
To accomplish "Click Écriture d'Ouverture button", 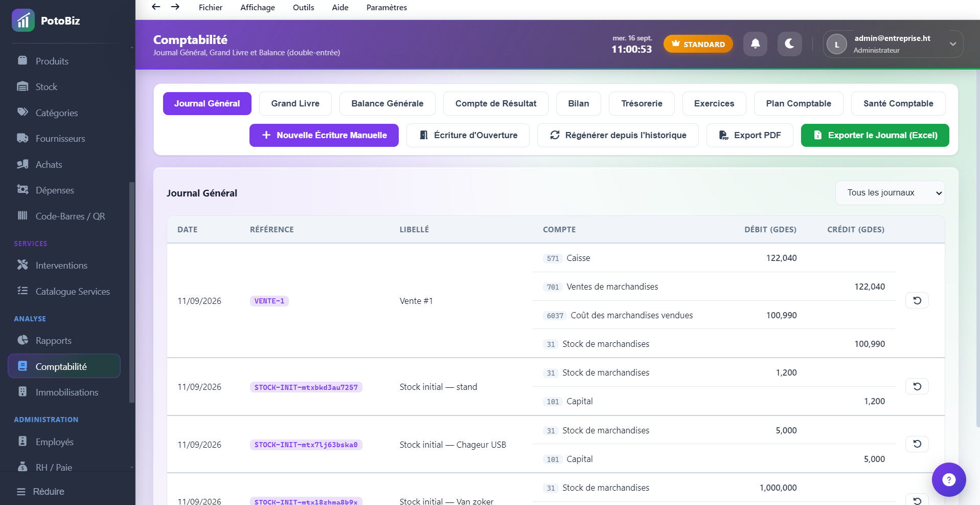I will [x=468, y=135].
